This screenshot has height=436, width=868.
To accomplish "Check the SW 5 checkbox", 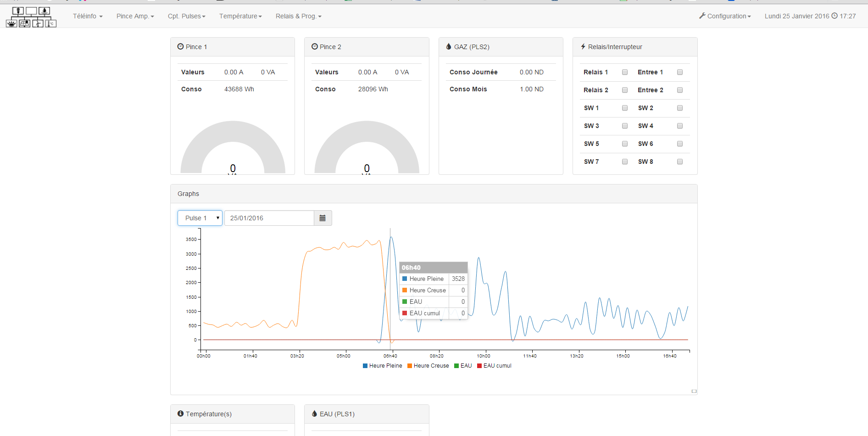I will [624, 144].
